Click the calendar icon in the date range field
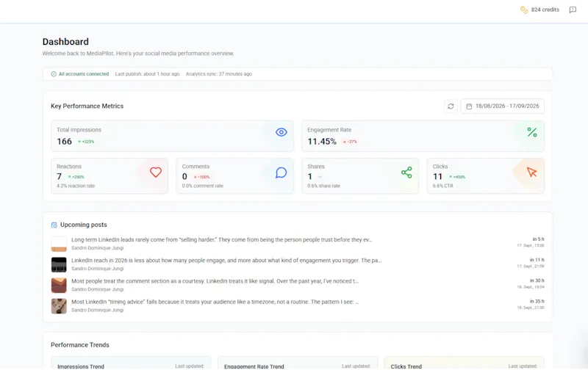 (x=469, y=106)
